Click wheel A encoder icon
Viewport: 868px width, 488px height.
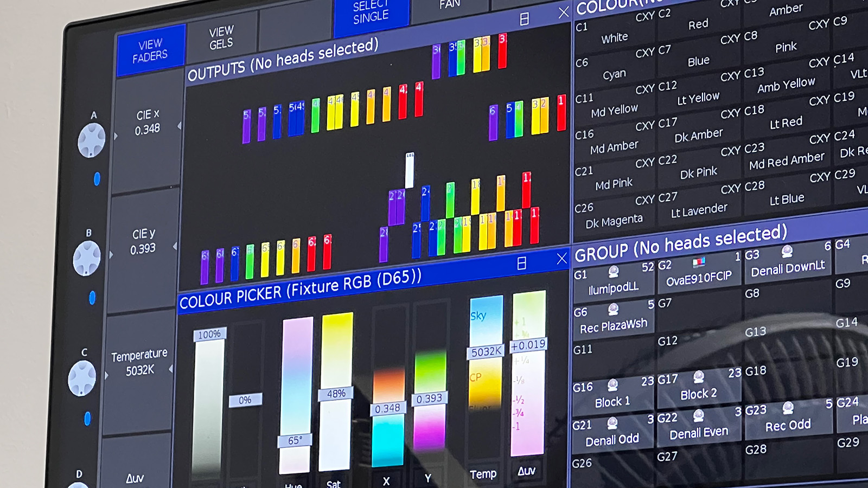91,140
